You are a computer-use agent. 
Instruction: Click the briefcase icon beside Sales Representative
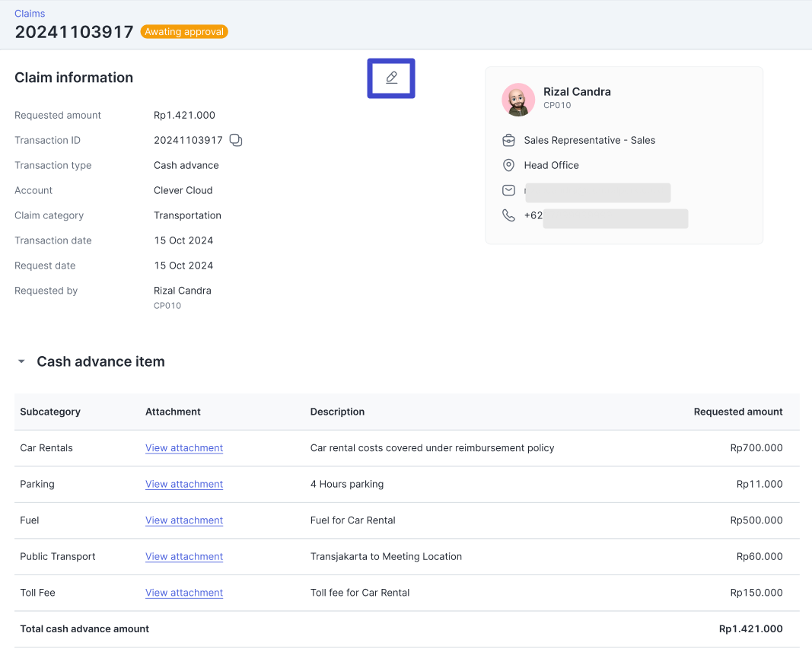[x=508, y=140]
